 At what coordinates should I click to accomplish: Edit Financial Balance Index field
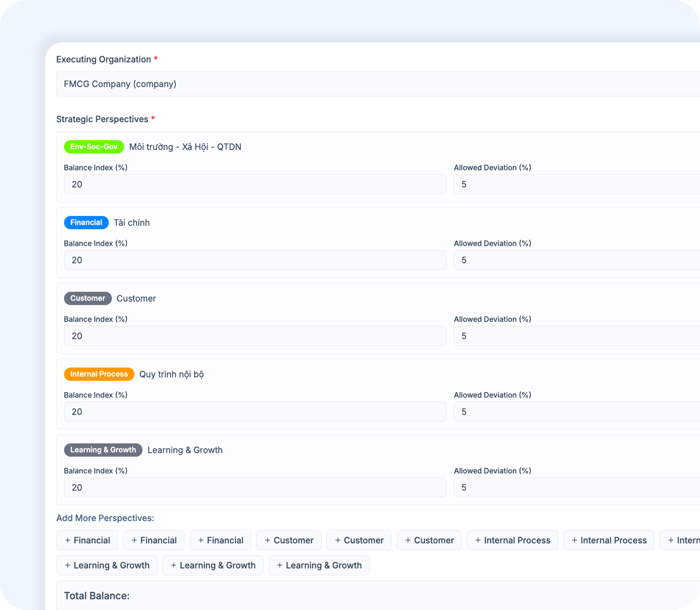(255, 260)
